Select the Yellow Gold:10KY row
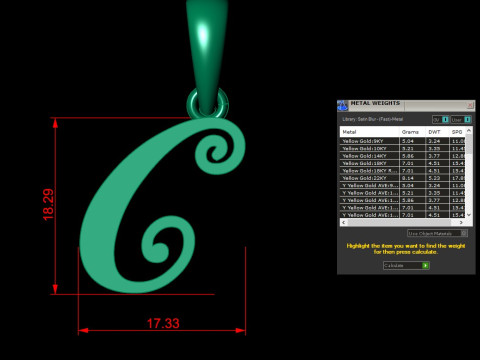The width and height of the screenshot is (480, 360). [x=403, y=149]
